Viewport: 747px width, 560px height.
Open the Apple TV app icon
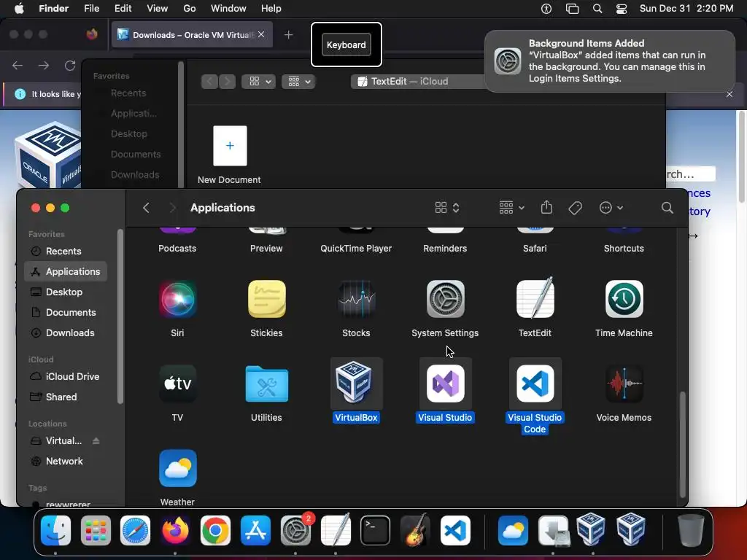click(177, 384)
